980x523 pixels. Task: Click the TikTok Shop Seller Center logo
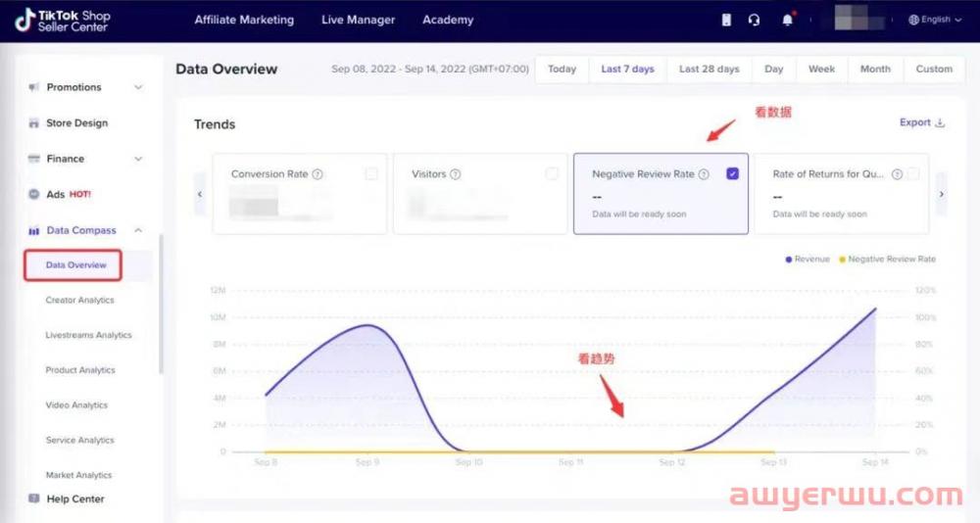pyautogui.click(x=63, y=20)
